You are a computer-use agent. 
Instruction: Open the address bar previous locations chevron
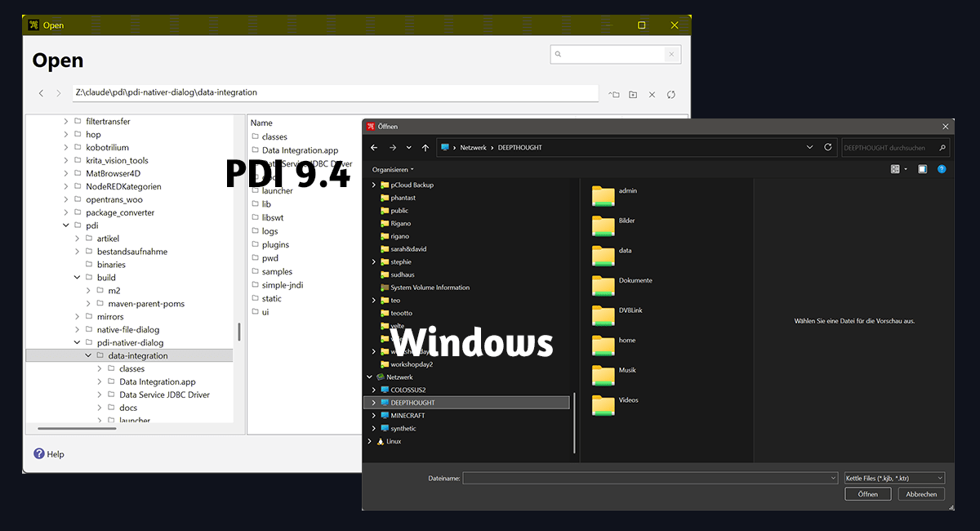pyautogui.click(x=810, y=147)
